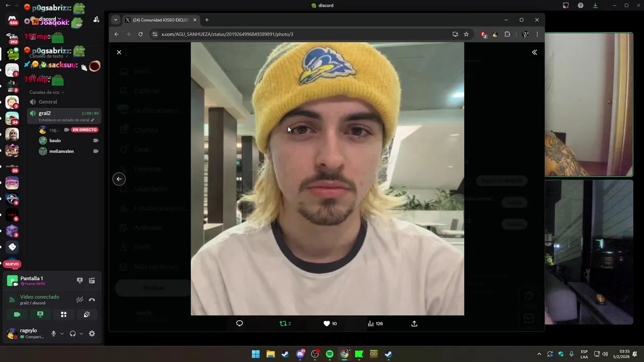This screenshot has width=644, height=362.
Task: Open the Joker avatar server
Action: tap(12, 135)
